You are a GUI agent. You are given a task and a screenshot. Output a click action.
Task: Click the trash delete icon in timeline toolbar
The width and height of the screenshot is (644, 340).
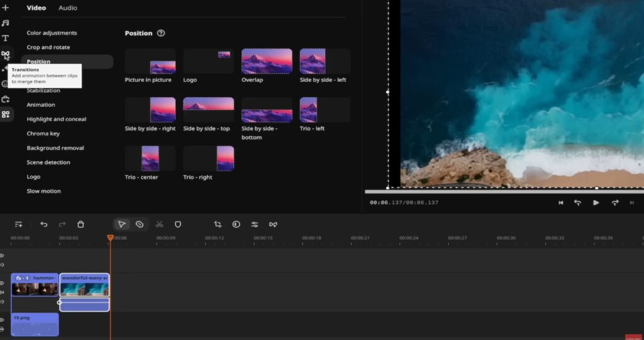(80, 224)
